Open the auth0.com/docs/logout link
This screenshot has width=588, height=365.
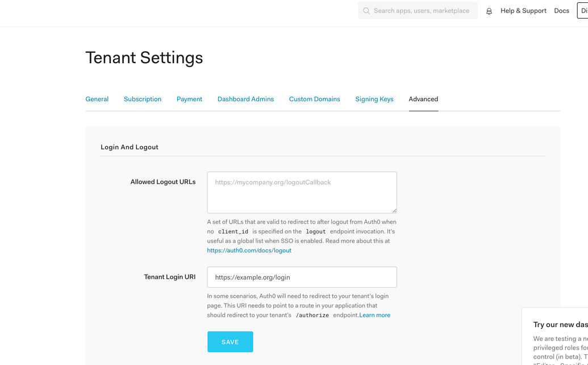(x=249, y=250)
